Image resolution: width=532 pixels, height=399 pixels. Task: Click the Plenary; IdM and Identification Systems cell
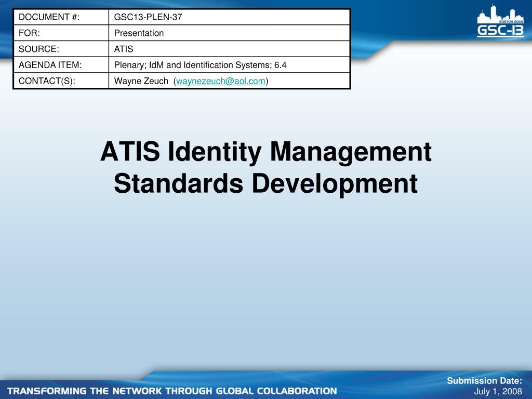click(229, 65)
